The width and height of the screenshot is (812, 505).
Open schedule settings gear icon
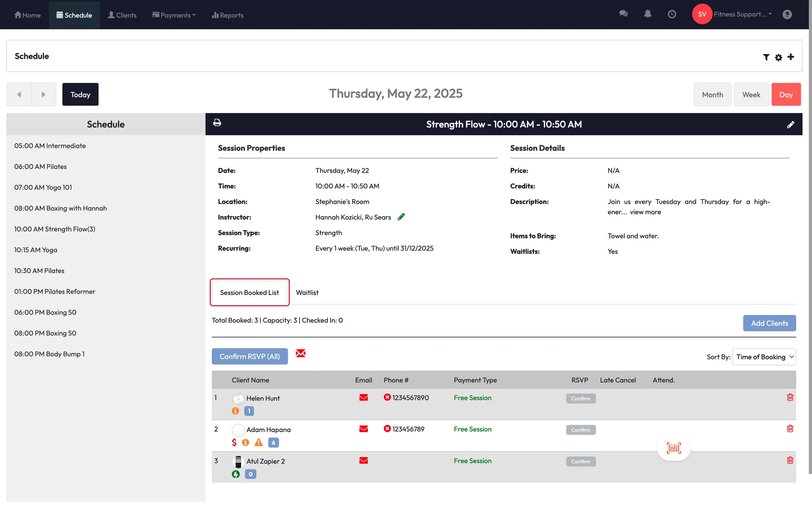(x=778, y=57)
